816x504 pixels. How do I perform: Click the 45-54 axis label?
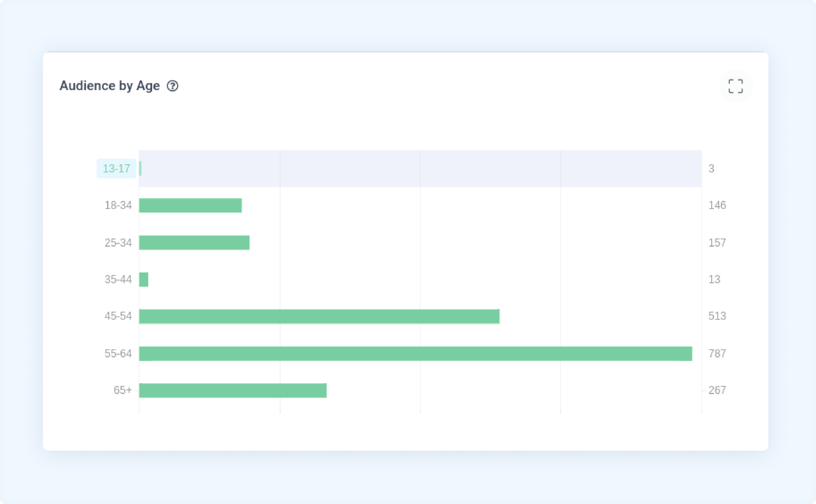[x=118, y=316]
